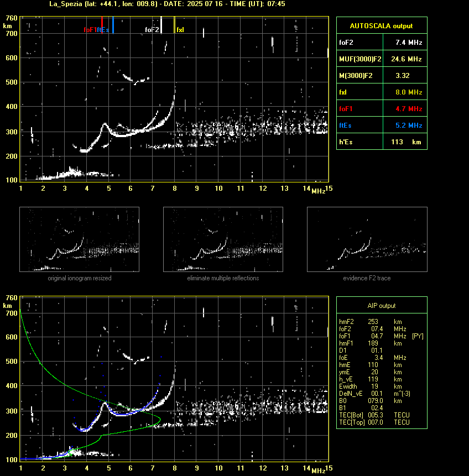Click the MUF(3000)F2 label cell
This screenshot has width=469, height=476.
(360, 59)
